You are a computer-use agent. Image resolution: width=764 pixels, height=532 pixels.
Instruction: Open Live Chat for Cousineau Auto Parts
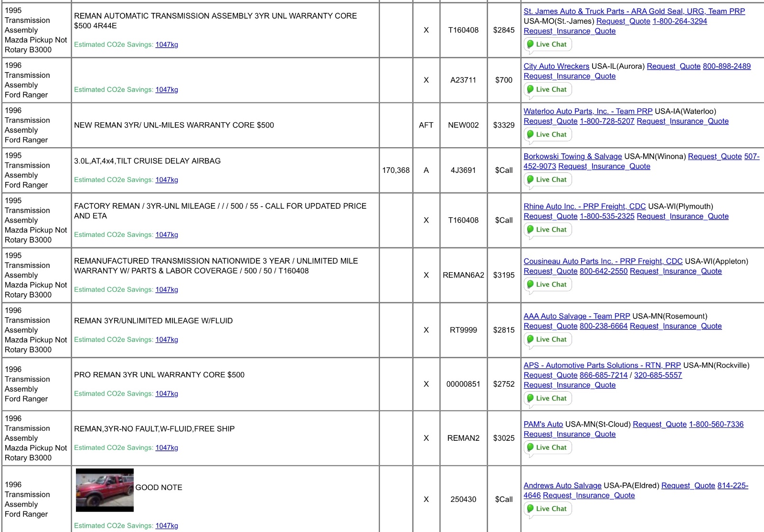[x=547, y=285]
